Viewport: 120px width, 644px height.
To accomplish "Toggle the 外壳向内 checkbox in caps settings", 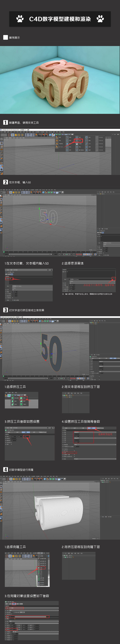I will point(75,449).
